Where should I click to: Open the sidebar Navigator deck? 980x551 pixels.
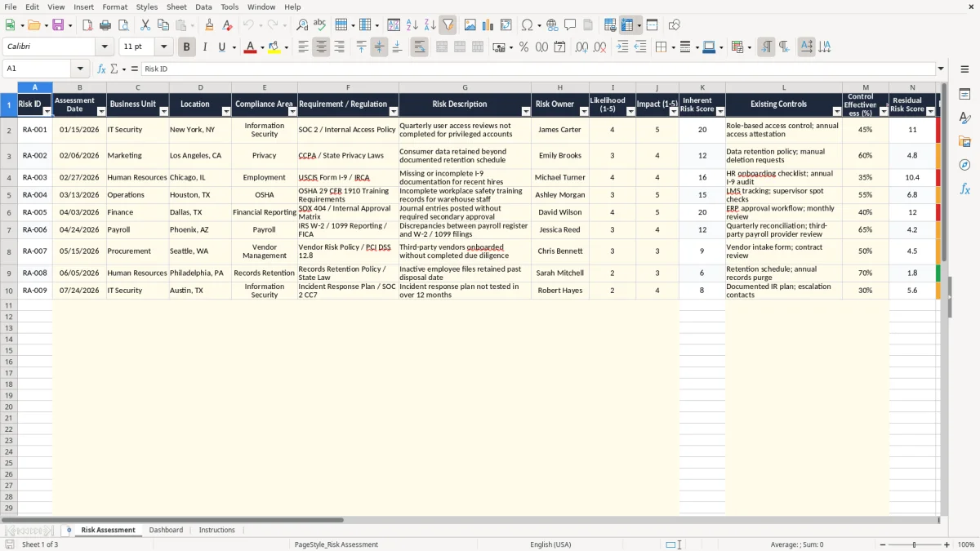(964, 165)
